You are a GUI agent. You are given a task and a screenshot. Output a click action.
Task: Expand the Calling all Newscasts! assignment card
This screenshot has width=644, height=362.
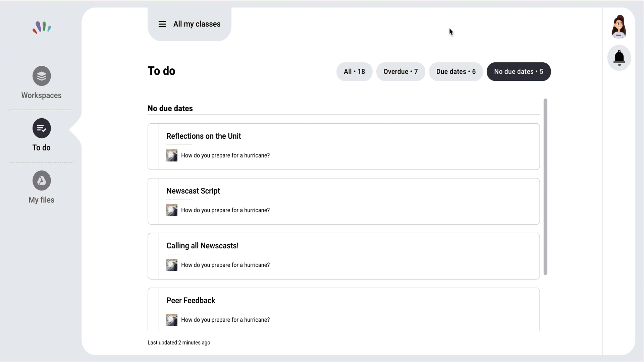(x=202, y=246)
